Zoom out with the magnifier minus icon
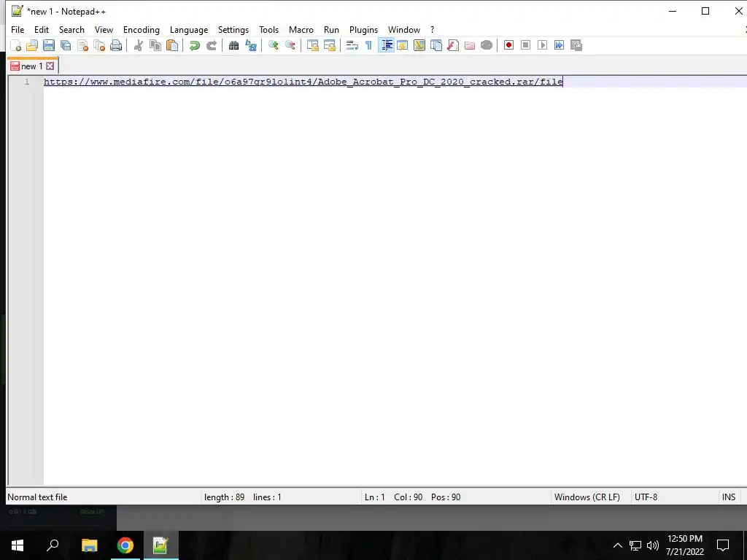The width and height of the screenshot is (747, 560). click(x=290, y=45)
